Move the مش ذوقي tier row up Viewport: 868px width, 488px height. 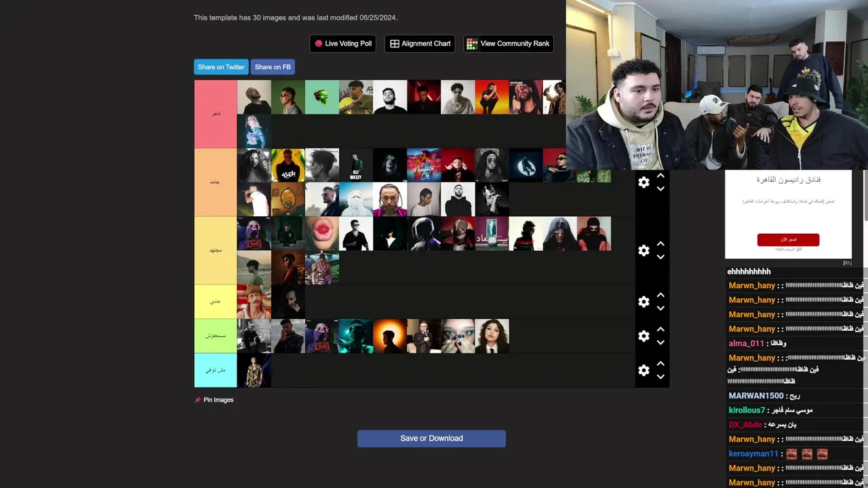tap(660, 364)
